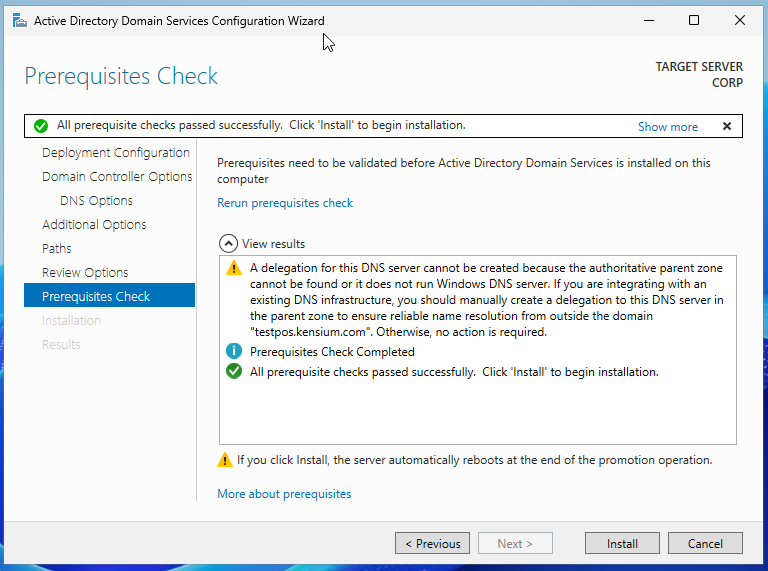The width and height of the screenshot is (768, 571).
Task: Dismiss the notification banner with X
Action: [x=727, y=126]
